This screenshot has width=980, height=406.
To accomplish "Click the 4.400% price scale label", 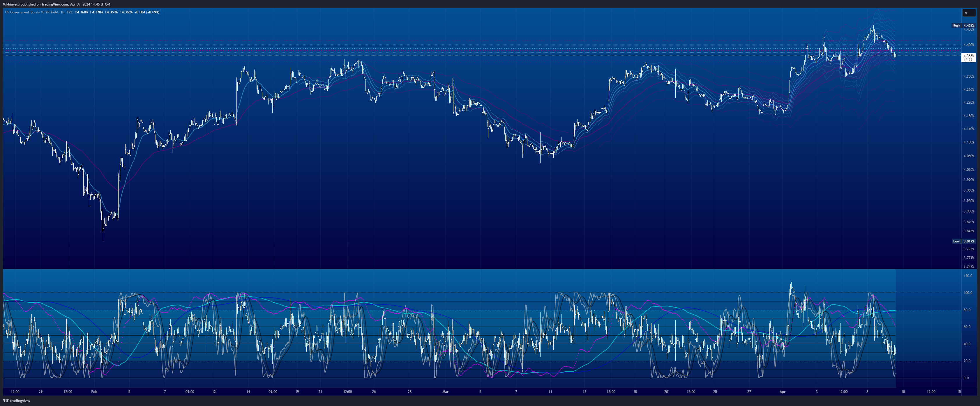I will pos(969,45).
